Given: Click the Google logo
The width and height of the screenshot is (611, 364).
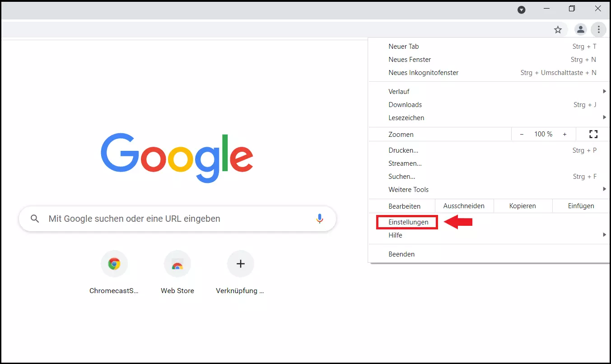Looking at the screenshot, I should (177, 158).
